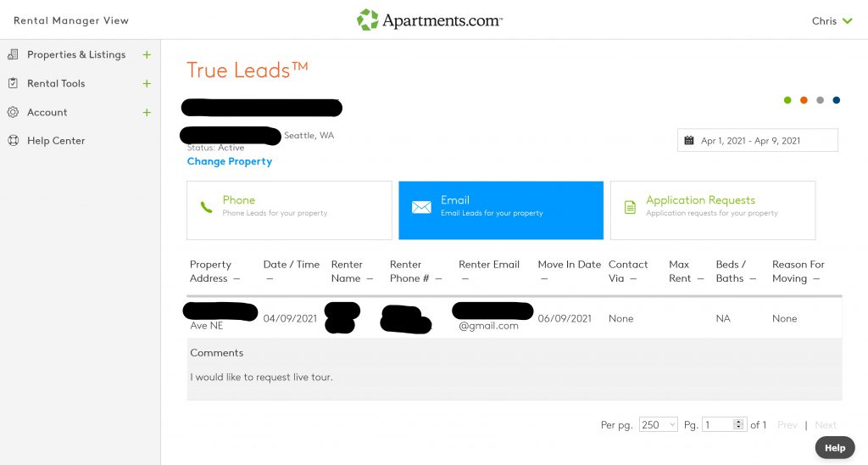Click the Seattle, WA location text

pos(309,135)
